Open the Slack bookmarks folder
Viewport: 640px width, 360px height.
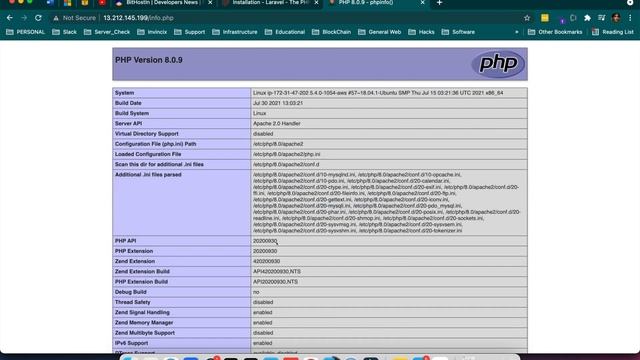pyautogui.click(x=64, y=32)
